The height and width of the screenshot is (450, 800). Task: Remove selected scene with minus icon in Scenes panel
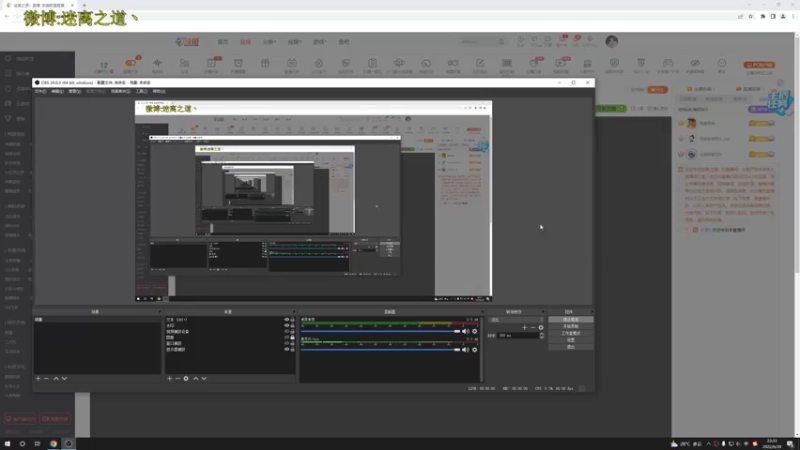(x=46, y=379)
